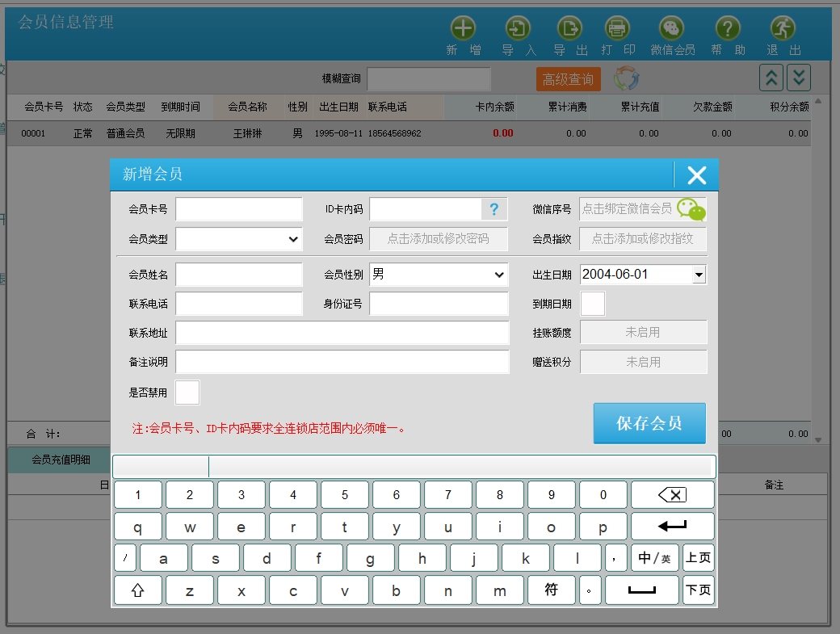Click the 保存会员 button

649,423
